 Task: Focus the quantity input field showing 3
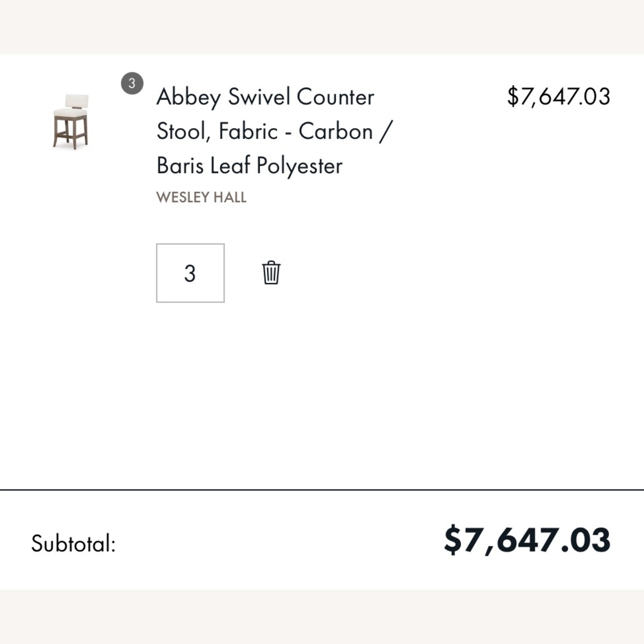tap(190, 273)
